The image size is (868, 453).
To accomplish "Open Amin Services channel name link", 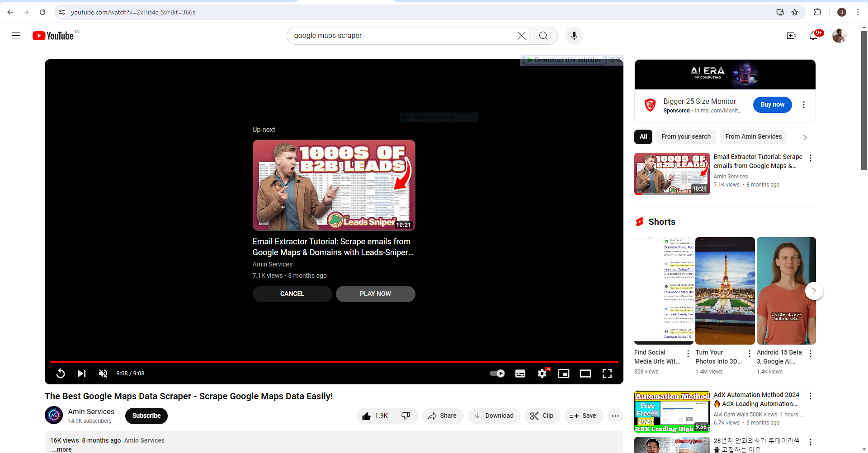I will pos(91,412).
